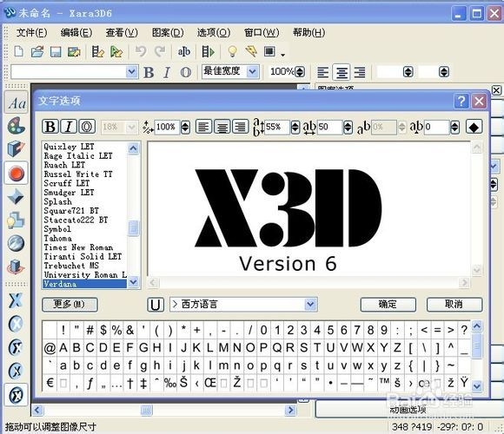504x434 pixels.
Task: Open the 选项(O) menu
Action: (x=214, y=32)
